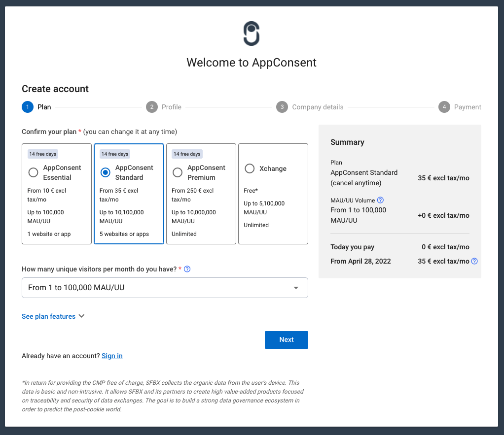Image resolution: width=504 pixels, height=435 pixels.
Task: Click the AppConsent logo at top
Action: (251, 34)
